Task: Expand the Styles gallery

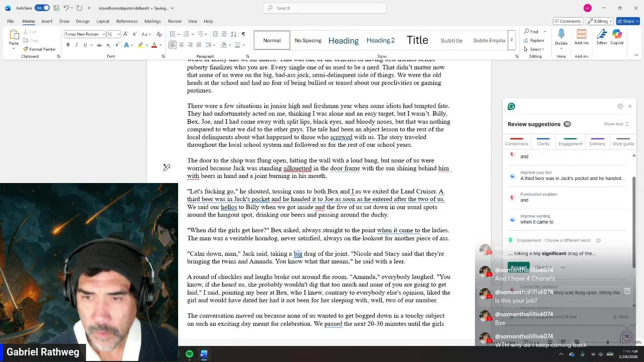Action: tap(512, 40)
